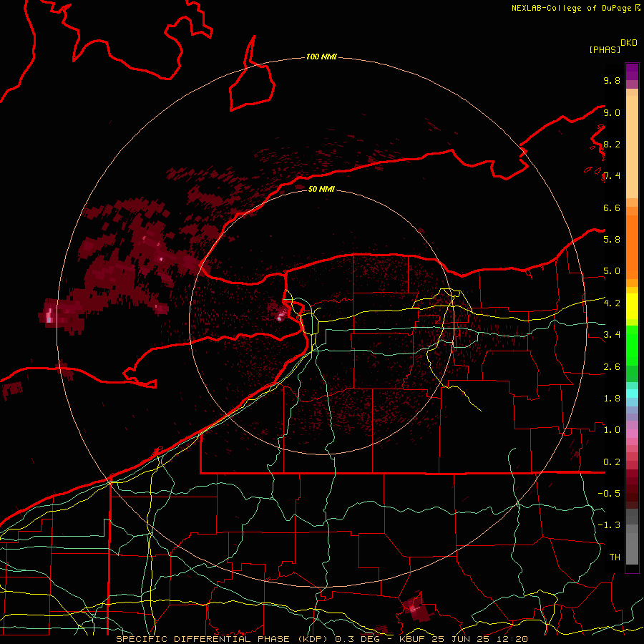Click the -0.5 scale value
This screenshot has height=644, width=644.
click(x=609, y=494)
